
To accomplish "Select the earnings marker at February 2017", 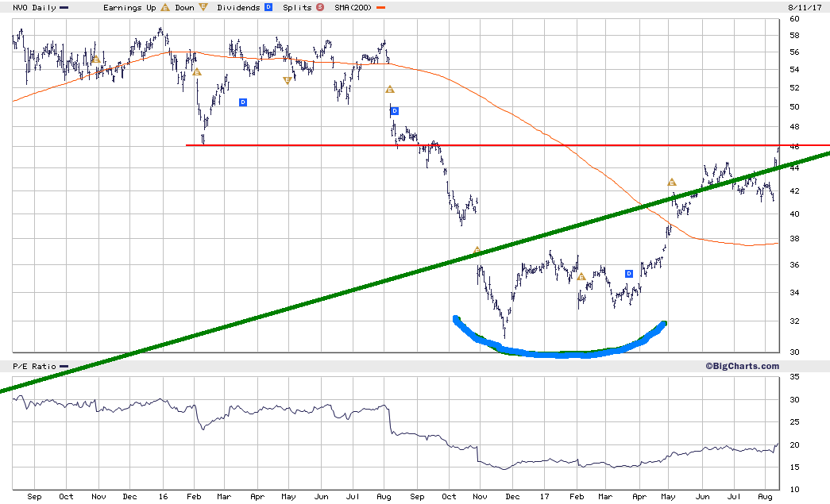I will point(581,276).
